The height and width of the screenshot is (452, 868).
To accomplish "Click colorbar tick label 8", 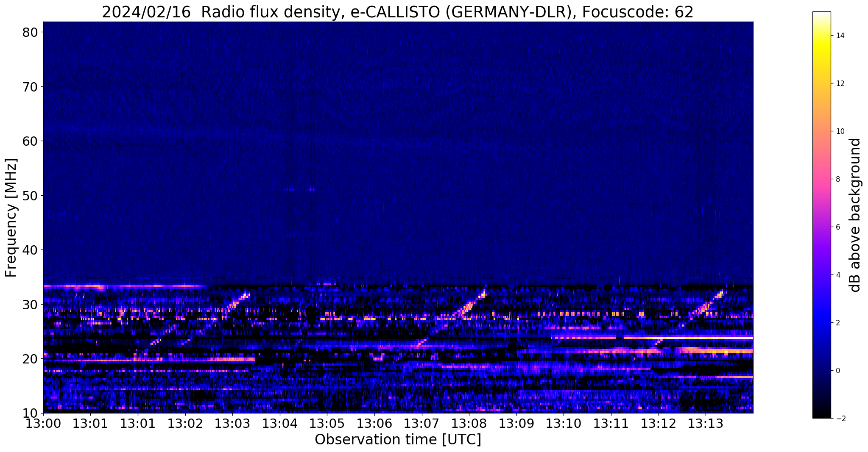I will point(837,179).
